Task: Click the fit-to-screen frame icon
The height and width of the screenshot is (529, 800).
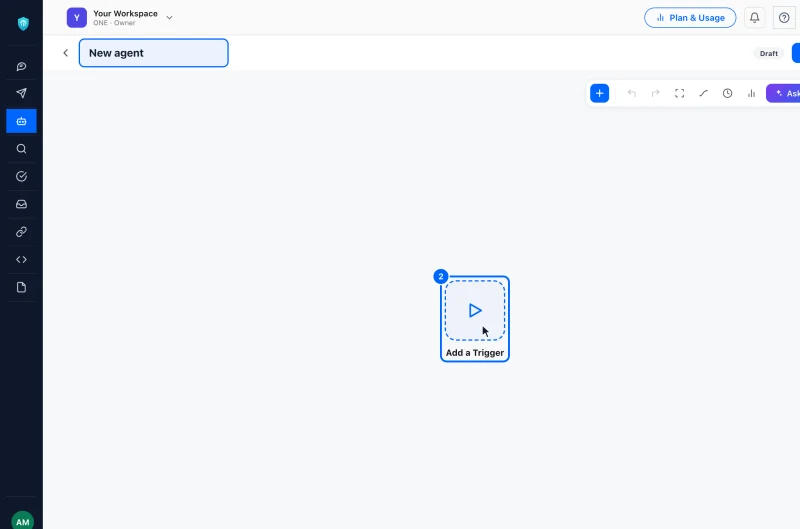Action: [680, 93]
